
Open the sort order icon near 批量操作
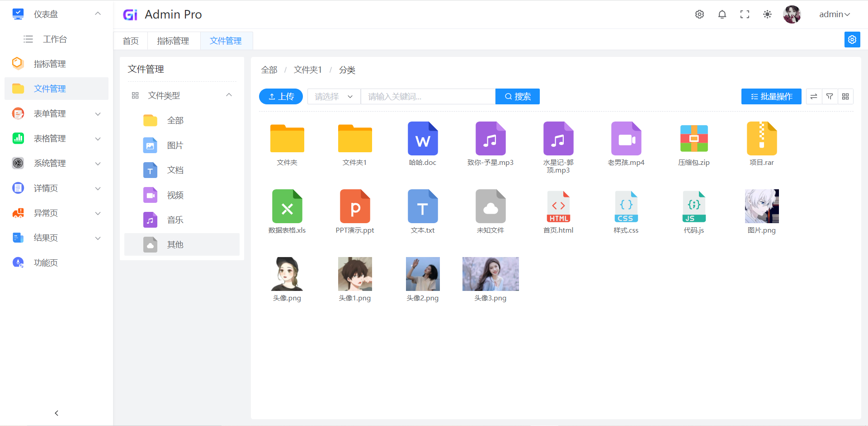813,96
